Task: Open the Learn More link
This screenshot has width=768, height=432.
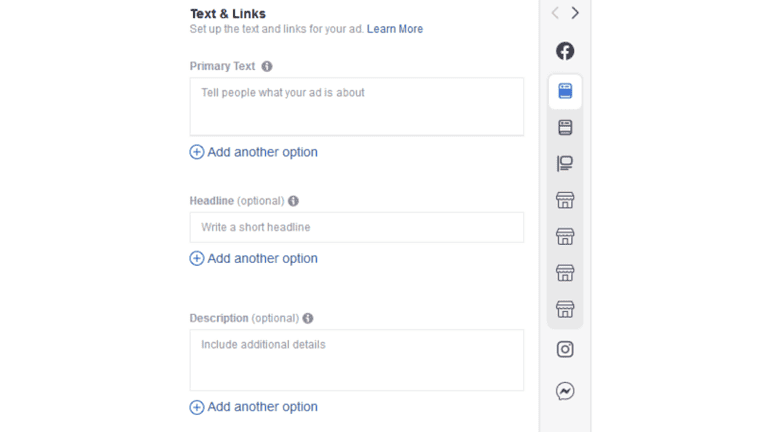Action: 395,29
